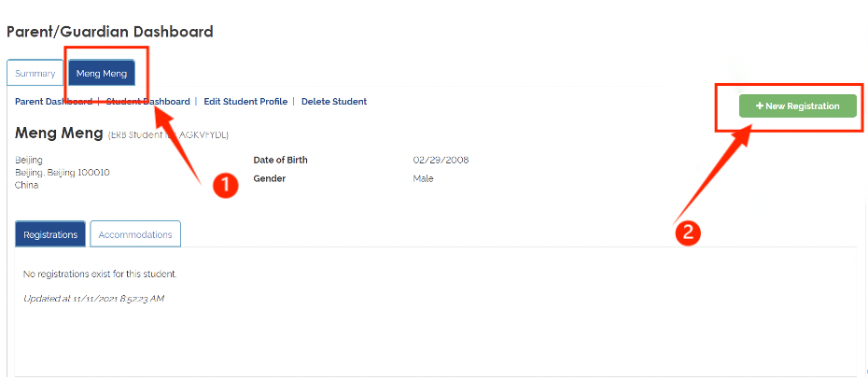Click the Parent/Guardian Dashboard page heading
This screenshot has height=380, width=868.
click(x=110, y=32)
